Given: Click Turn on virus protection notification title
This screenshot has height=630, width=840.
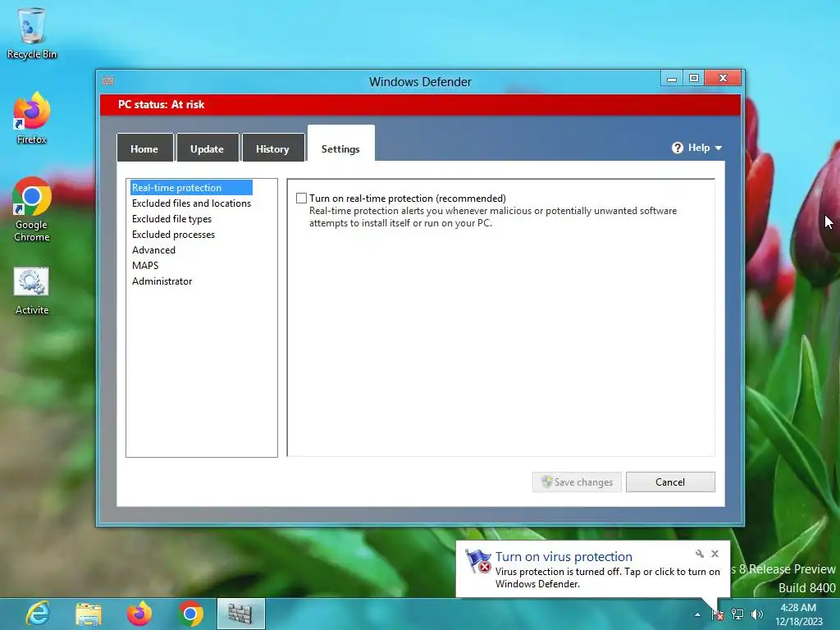Looking at the screenshot, I should [x=564, y=557].
